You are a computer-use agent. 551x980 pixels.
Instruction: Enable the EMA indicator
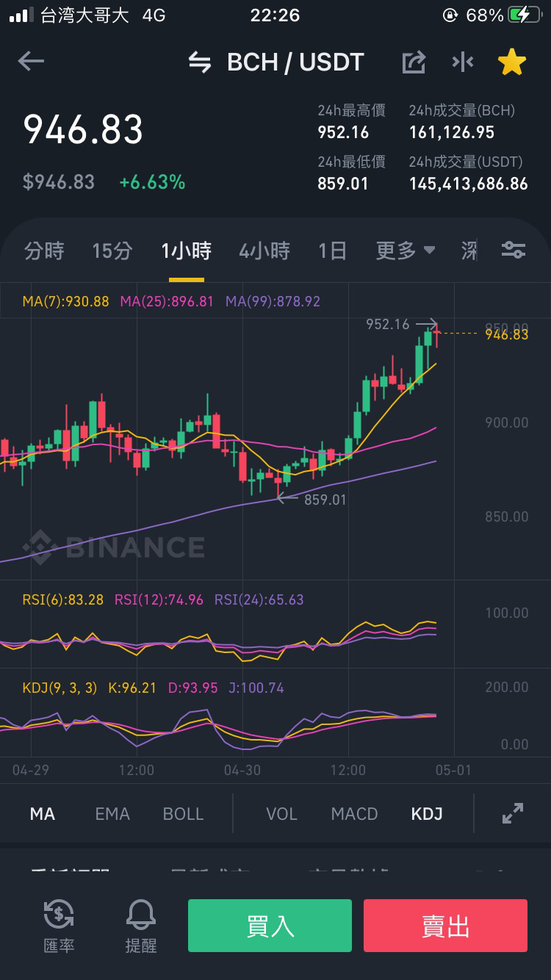(x=112, y=814)
